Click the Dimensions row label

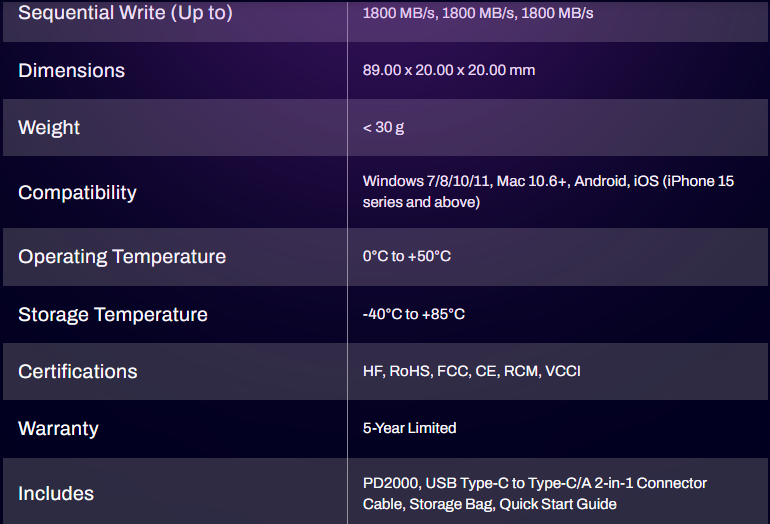pyautogui.click(x=71, y=71)
